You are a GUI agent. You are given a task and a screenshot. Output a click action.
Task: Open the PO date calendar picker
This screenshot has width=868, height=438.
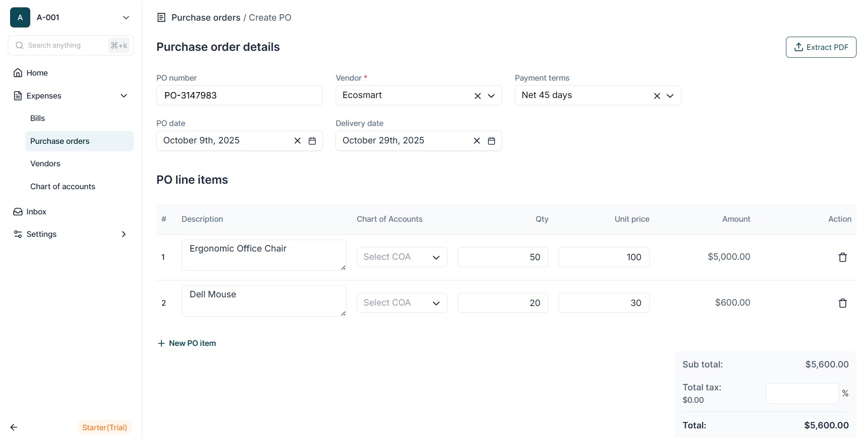312,141
